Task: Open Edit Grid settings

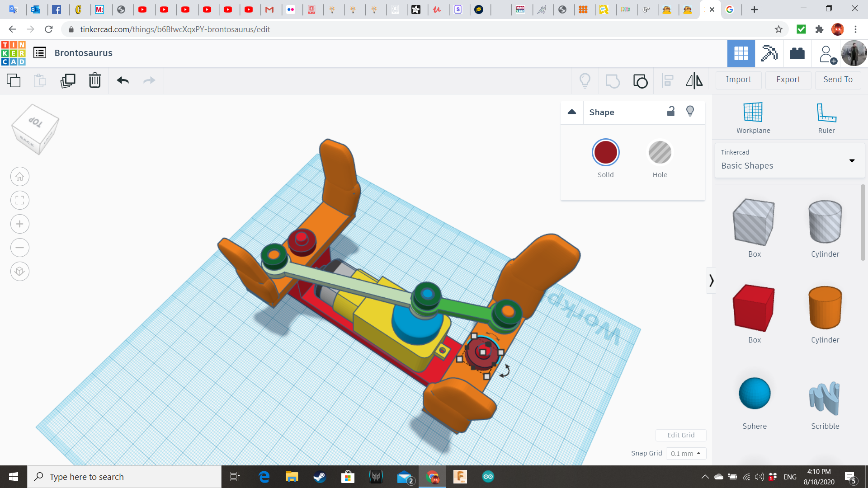Action: tap(680, 435)
